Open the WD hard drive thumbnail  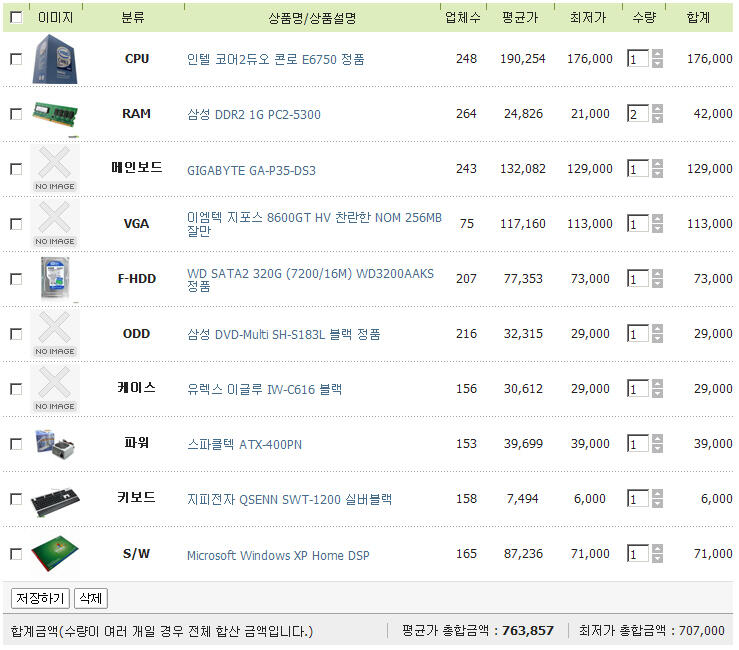[55, 278]
